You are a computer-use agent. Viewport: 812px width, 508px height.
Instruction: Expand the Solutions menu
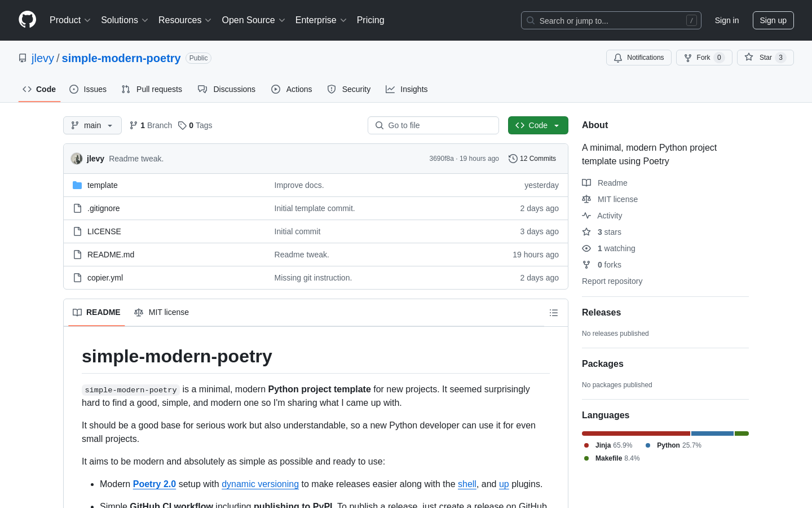click(x=125, y=20)
